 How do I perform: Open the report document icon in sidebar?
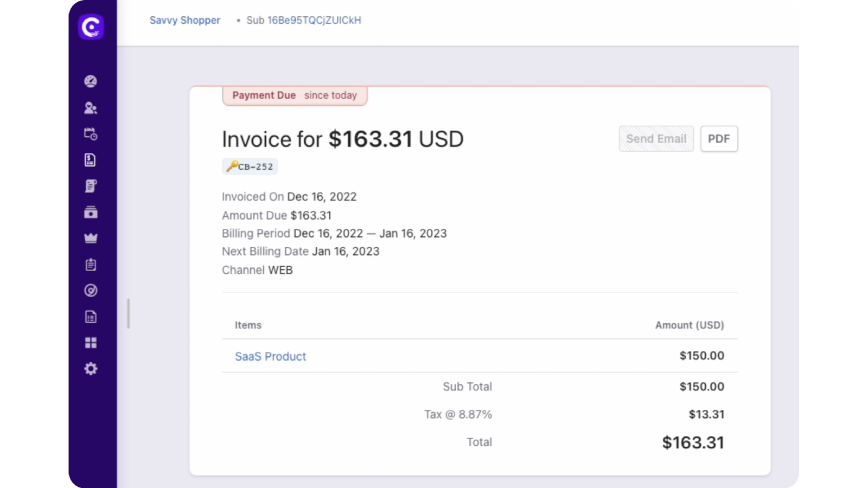click(x=91, y=317)
